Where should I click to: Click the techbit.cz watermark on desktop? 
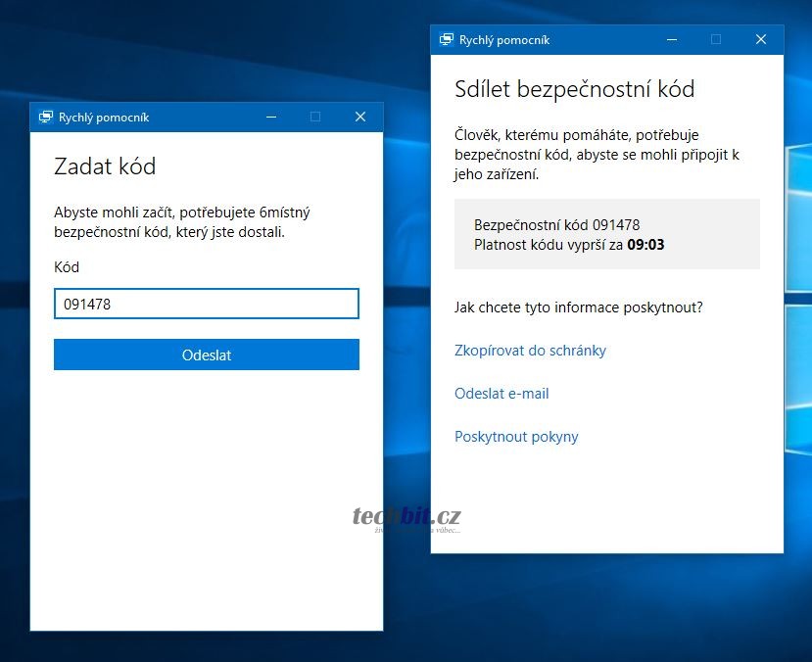(x=406, y=517)
